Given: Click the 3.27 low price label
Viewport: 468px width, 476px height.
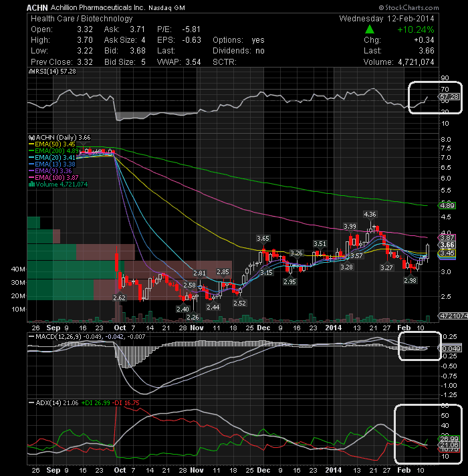Looking at the screenshot, I should click(386, 267).
